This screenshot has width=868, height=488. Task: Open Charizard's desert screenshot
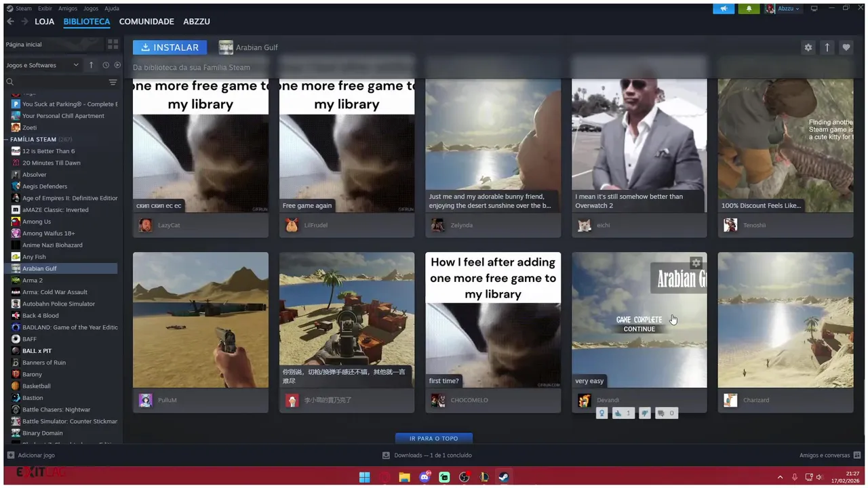pos(786,320)
